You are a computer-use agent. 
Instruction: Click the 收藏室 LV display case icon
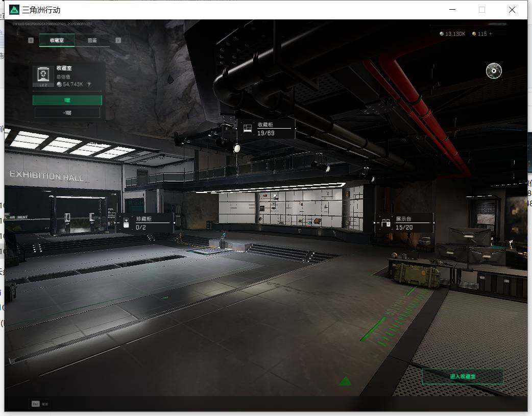43,76
